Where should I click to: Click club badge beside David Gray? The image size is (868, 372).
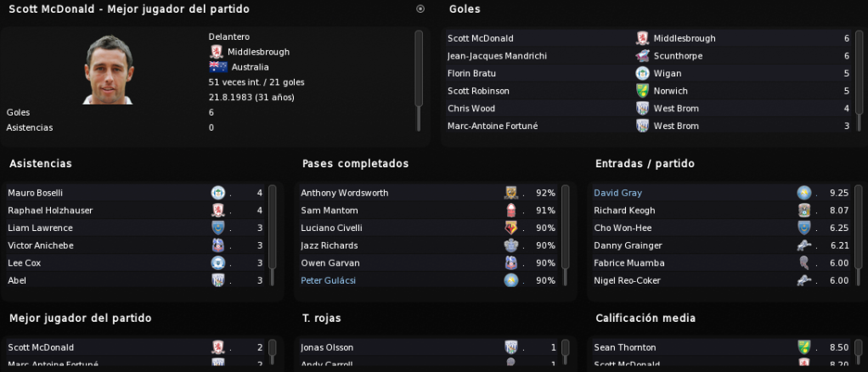pyautogui.click(x=803, y=193)
